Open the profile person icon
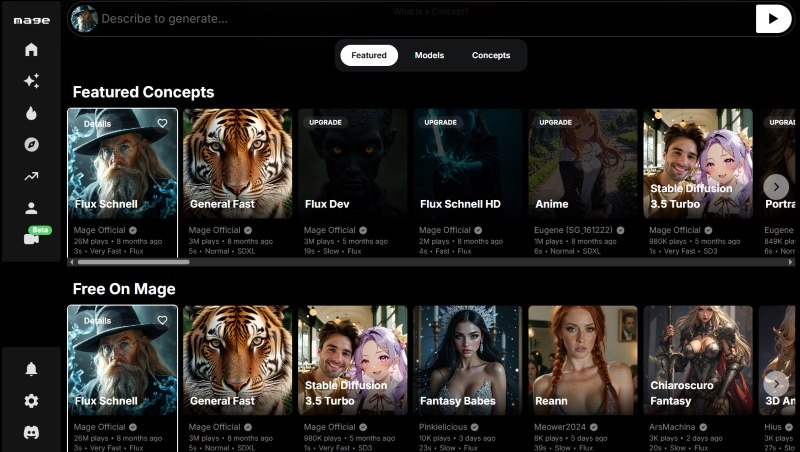This screenshot has height=452, width=800. [x=31, y=208]
